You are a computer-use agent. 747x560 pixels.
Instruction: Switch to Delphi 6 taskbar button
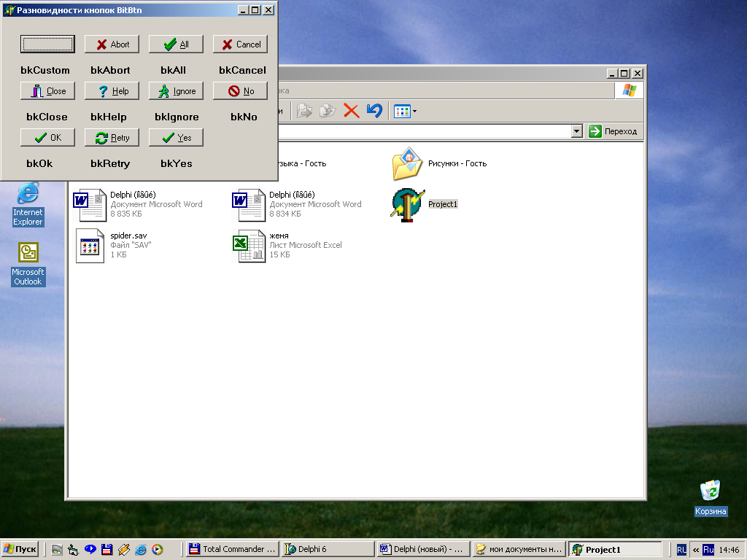pyautogui.click(x=328, y=549)
